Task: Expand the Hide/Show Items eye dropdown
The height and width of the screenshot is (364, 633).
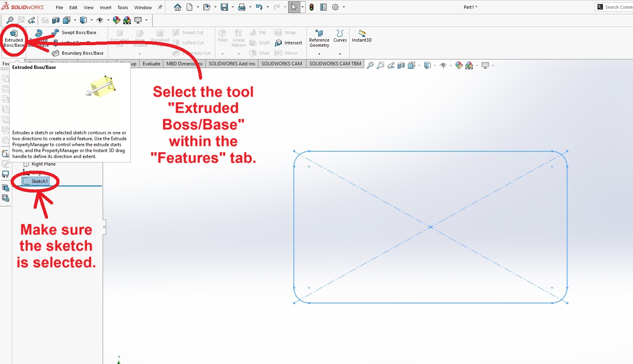Action: pyautogui.click(x=450, y=66)
